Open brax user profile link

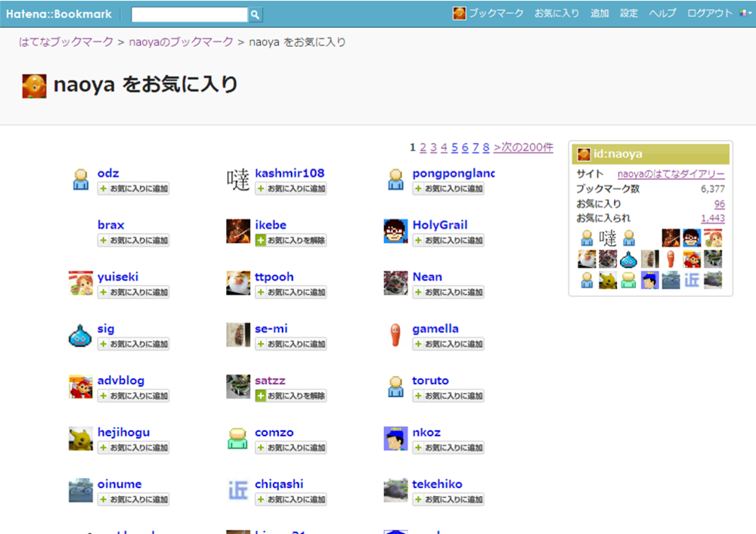pyautogui.click(x=111, y=225)
